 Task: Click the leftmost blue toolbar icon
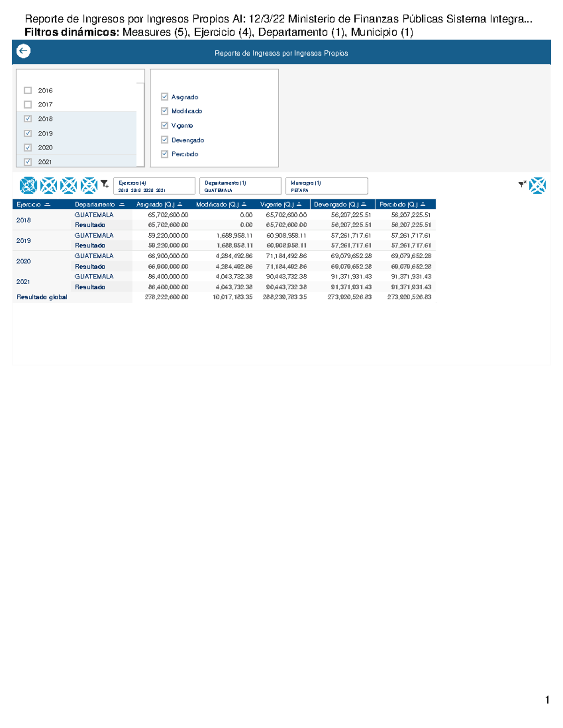coord(28,186)
